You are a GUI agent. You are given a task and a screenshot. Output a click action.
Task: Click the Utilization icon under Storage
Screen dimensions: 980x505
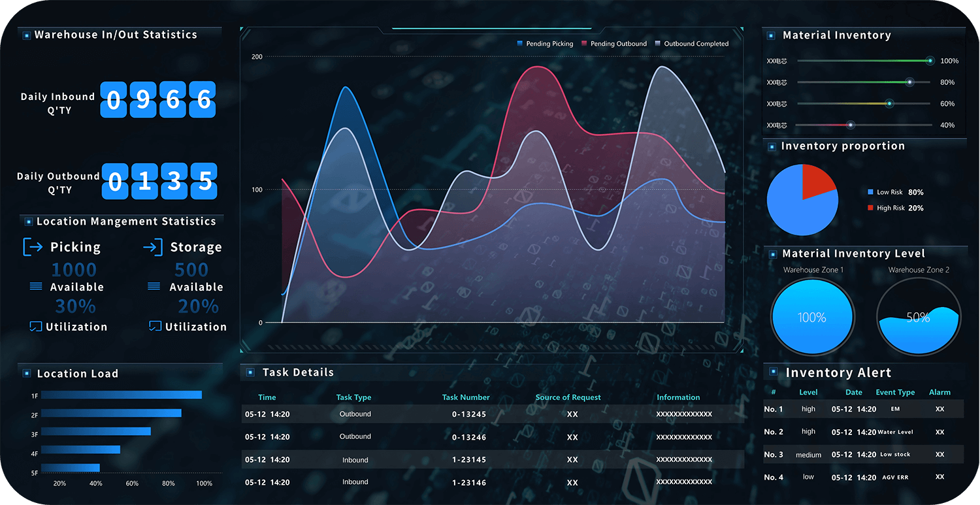pyautogui.click(x=155, y=326)
